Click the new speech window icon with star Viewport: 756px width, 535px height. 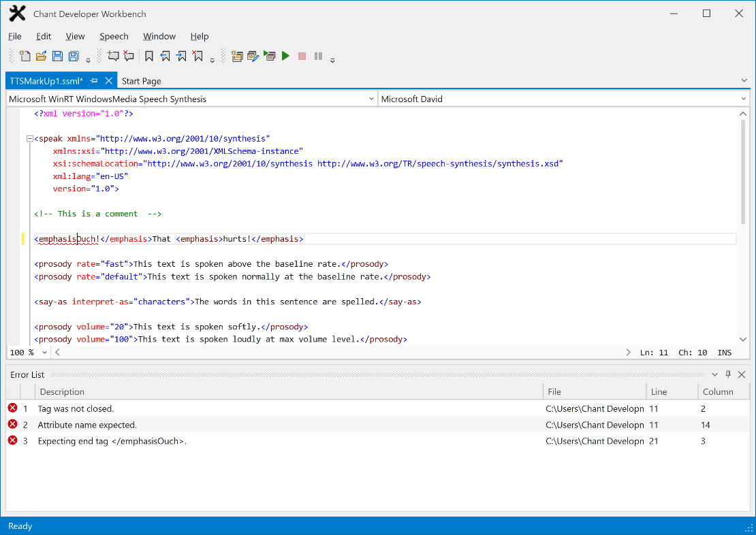(237, 56)
